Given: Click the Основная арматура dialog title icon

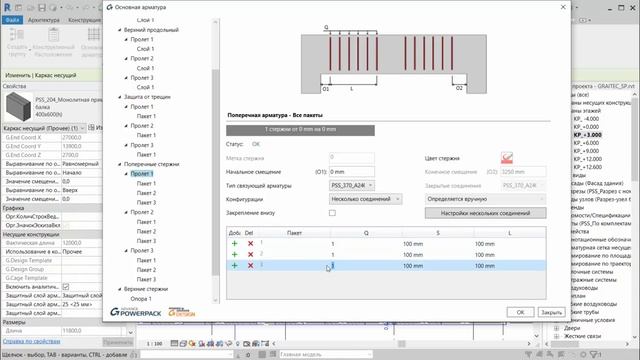Looking at the screenshot, I should (x=110, y=7).
